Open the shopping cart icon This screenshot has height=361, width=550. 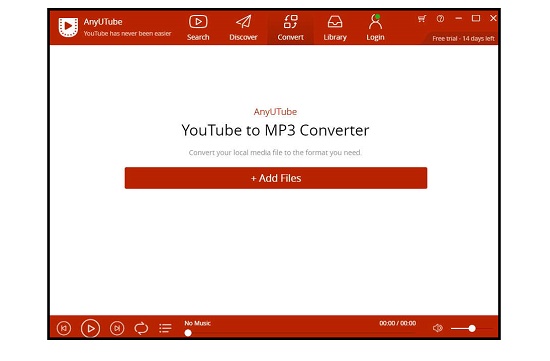point(422,19)
